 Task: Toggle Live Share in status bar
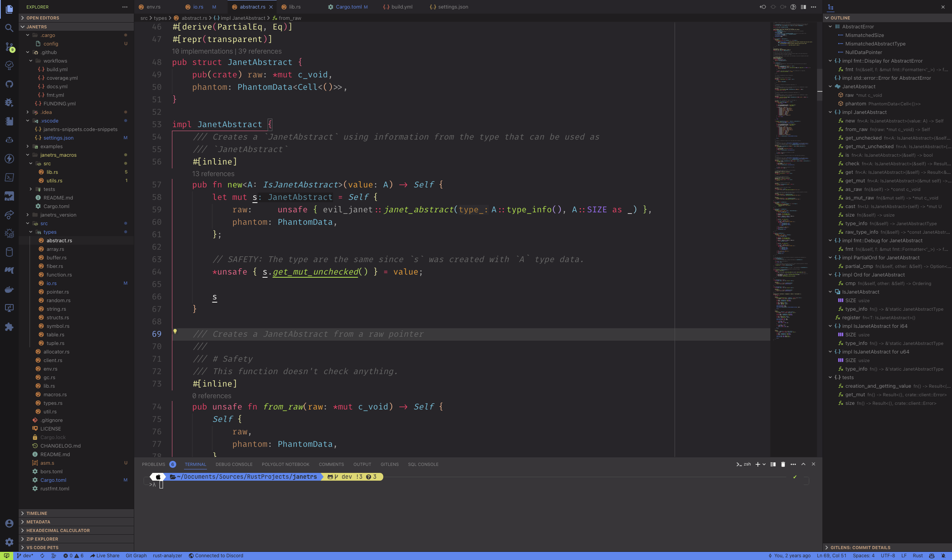pos(105,556)
